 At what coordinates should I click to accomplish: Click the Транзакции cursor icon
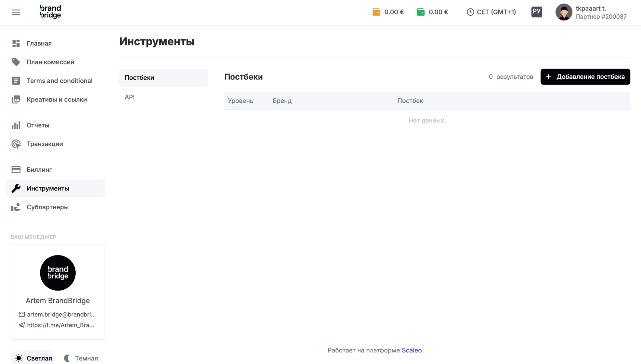[x=16, y=144]
